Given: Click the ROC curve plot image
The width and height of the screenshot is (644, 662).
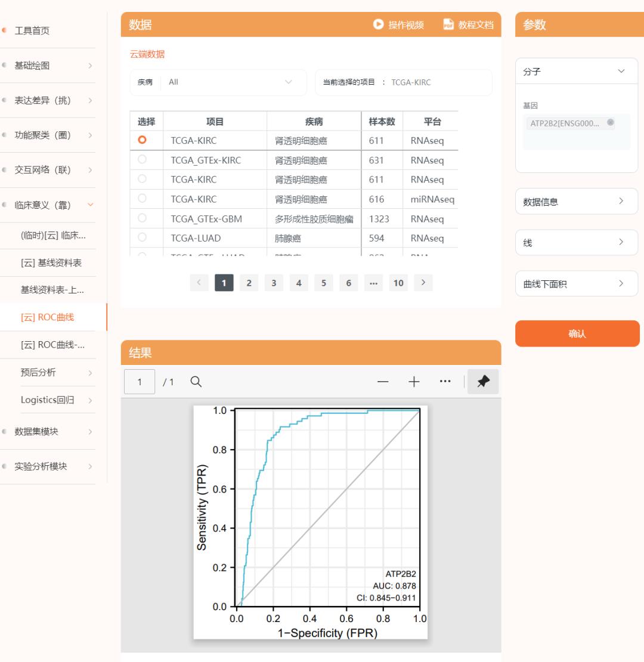Looking at the screenshot, I should (x=310, y=522).
